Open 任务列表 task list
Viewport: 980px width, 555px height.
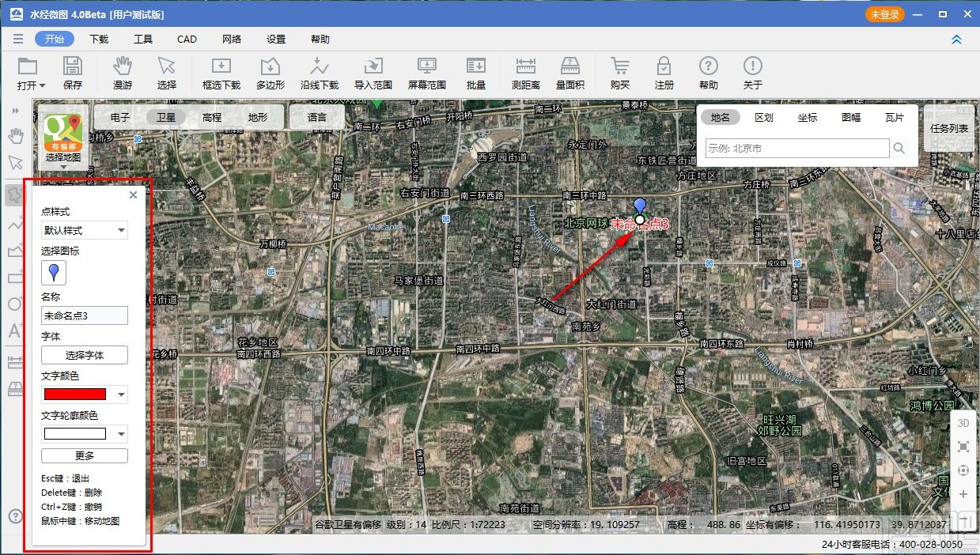[x=949, y=128]
